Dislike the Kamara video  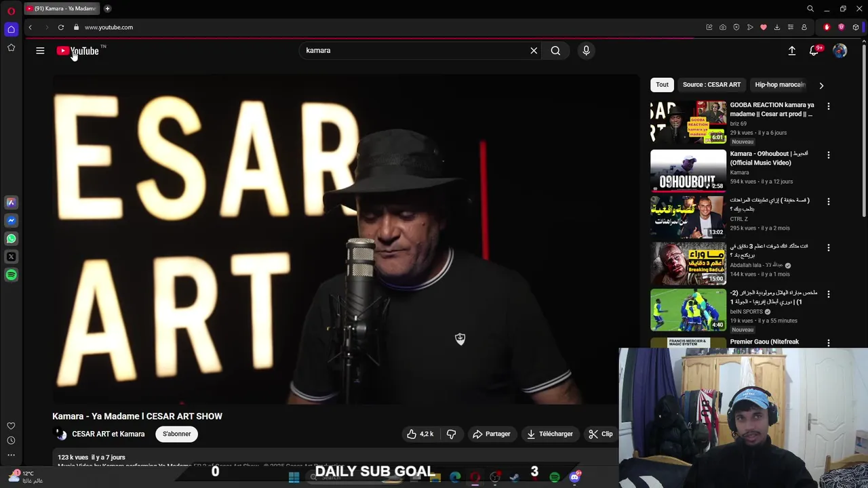(451, 434)
